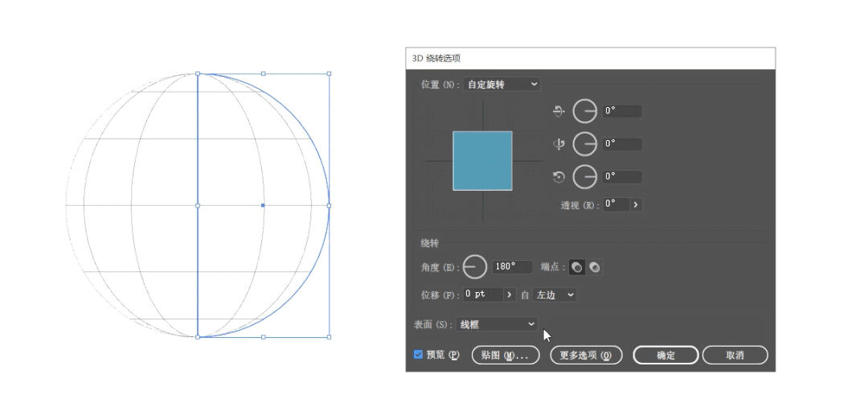Click the Y-axis rotation icon
The width and height of the screenshot is (868, 420).
pyautogui.click(x=559, y=144)
